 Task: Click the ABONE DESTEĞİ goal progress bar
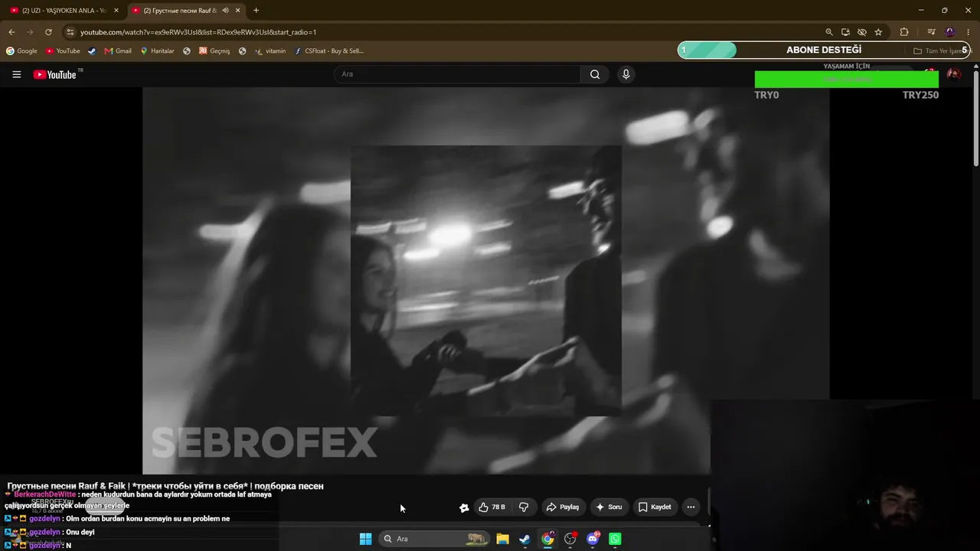pos(825,50)
